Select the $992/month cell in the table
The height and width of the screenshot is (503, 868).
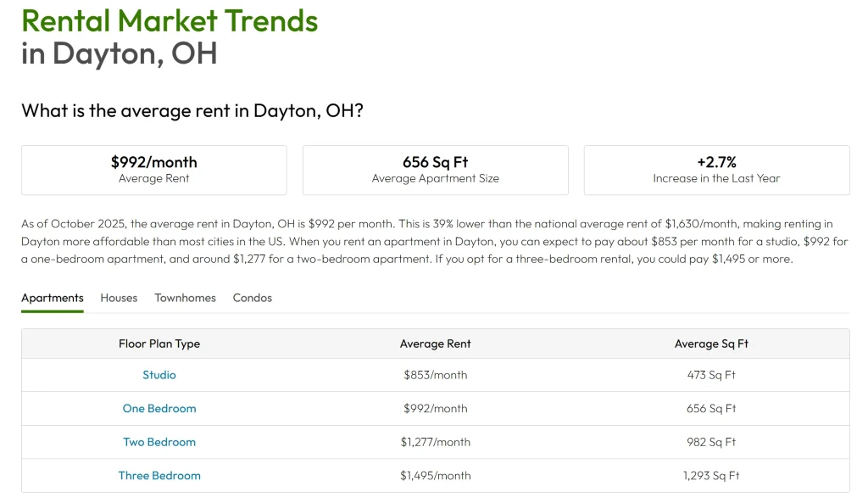[436, 408]
